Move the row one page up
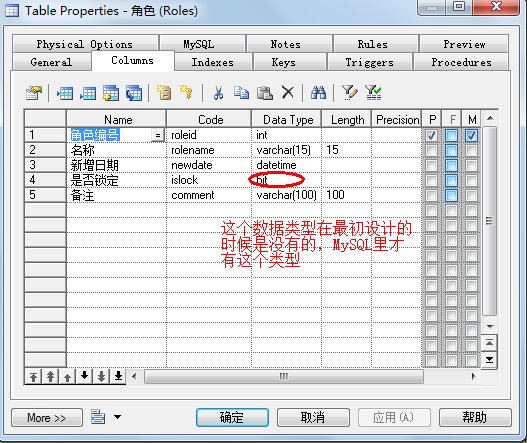Screen dimensions: 527x443 click(50, 376)
